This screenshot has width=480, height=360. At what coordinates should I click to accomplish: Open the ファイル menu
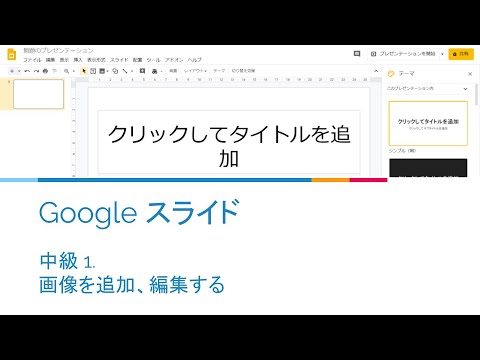click(x=32, y=60)
